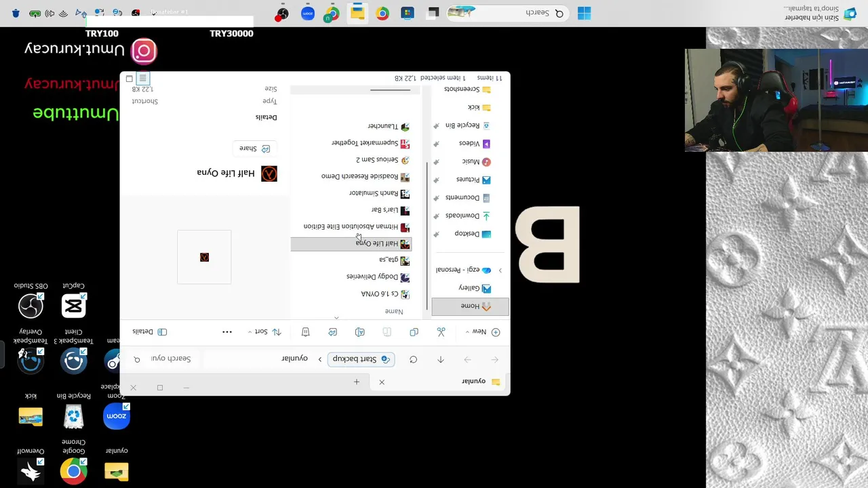This screenshot has height=488, width=868.
Task: Open Overwolf desktop icon
Action: (x=31, y=466)
